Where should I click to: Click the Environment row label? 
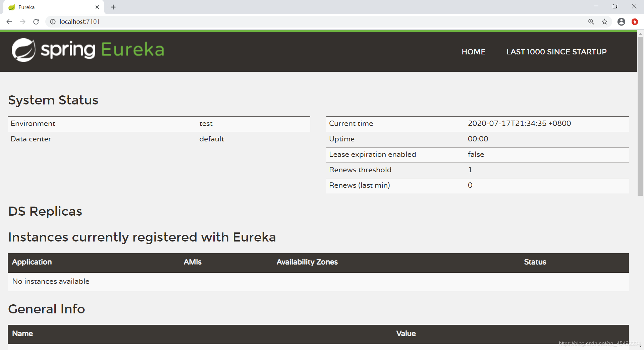tap(33, 124)
